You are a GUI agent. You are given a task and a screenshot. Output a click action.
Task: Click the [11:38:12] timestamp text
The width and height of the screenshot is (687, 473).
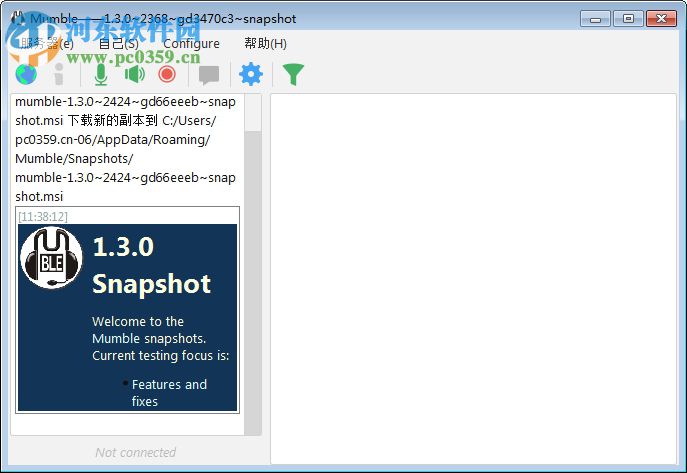point(43,216)
